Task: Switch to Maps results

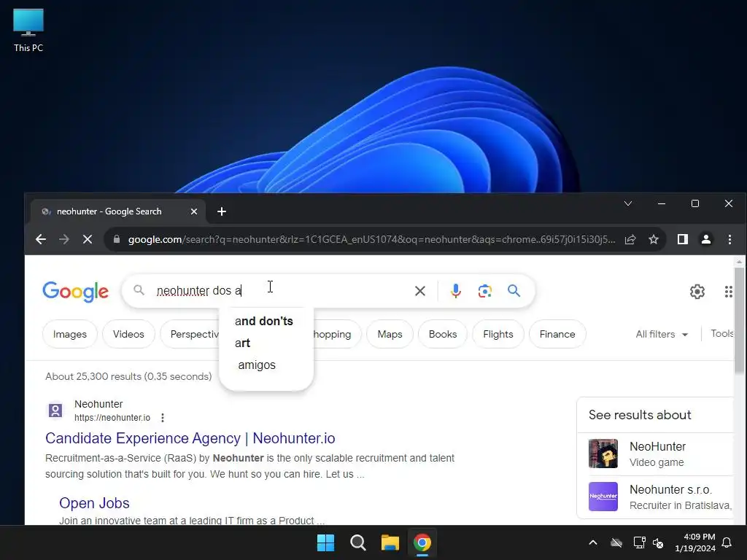Action: [x=390, y=334]
